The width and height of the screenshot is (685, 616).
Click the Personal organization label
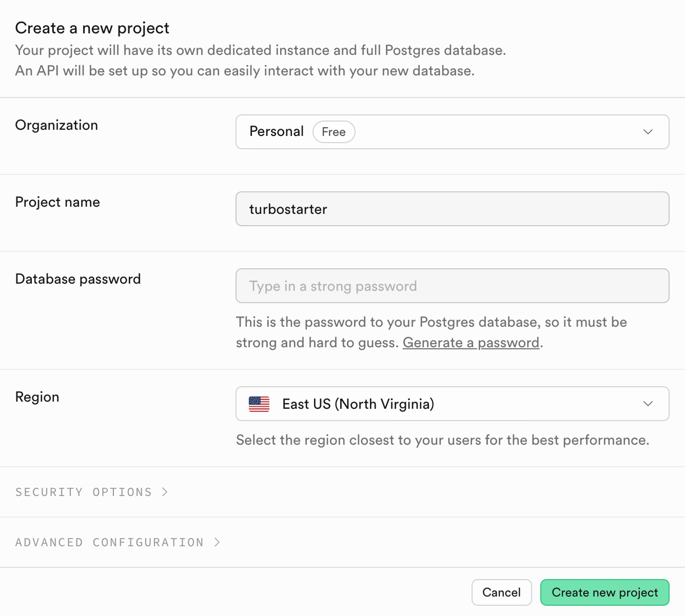pos(277,131)
